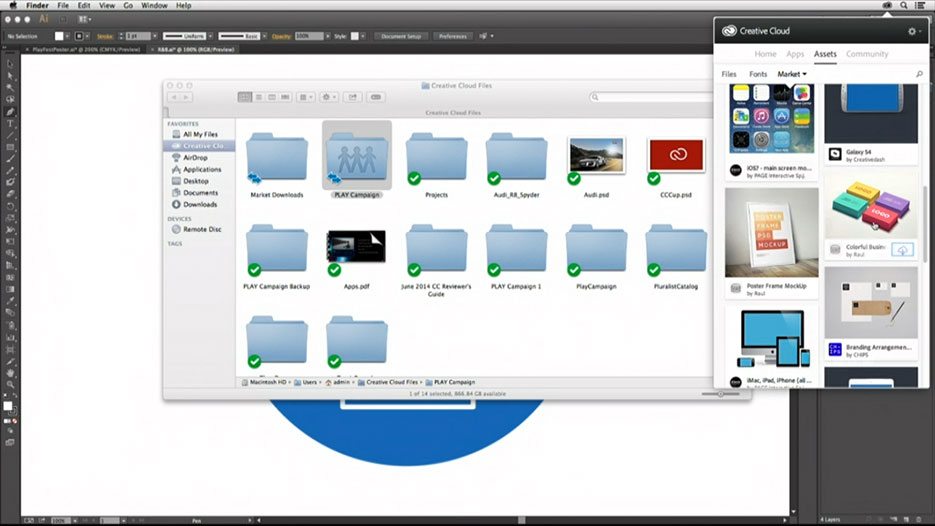Open the Apple menu
The width and height of the screenshot is (935, 526).
coord(13,5)
